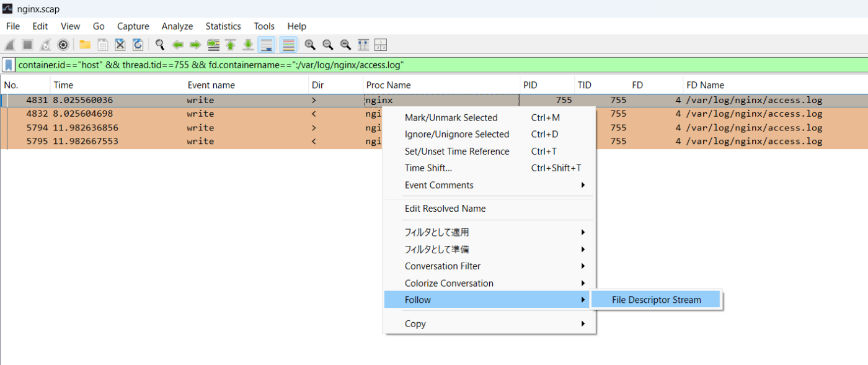Screen dimensions: 868x365
Task: Expand the Copy submenu
Action: [489, 323]
